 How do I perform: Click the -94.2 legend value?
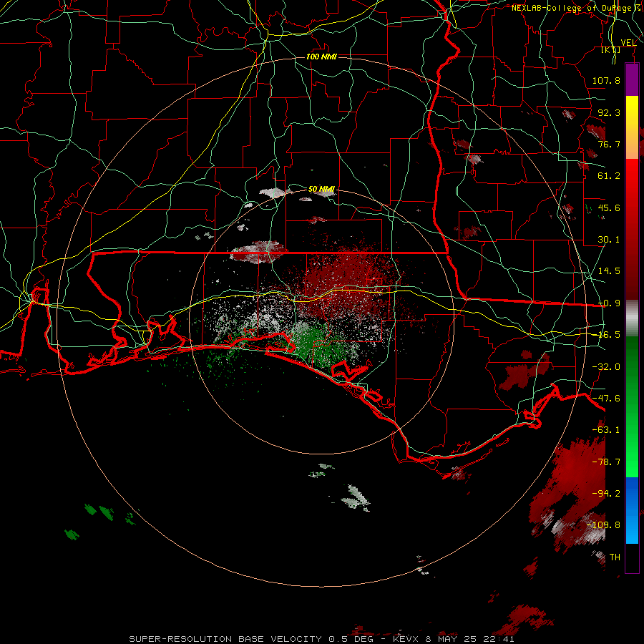point(606,494)
